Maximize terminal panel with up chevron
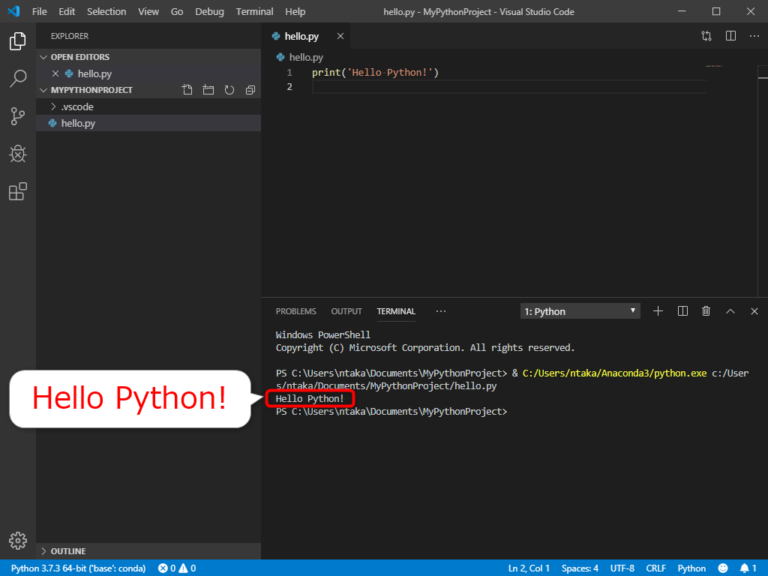This screenshot has height=576, width=768. (x=730, y=311)
